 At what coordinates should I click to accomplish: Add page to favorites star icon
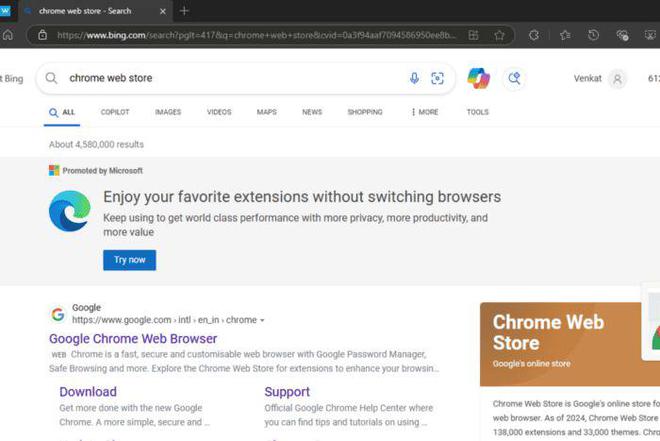[x=499, y=35]
